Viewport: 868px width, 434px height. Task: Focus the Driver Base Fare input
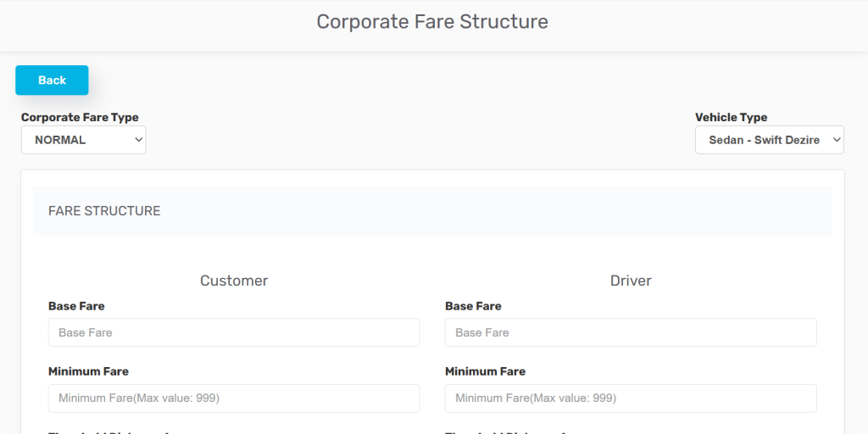pyautogui.click(x=631, y=332)
